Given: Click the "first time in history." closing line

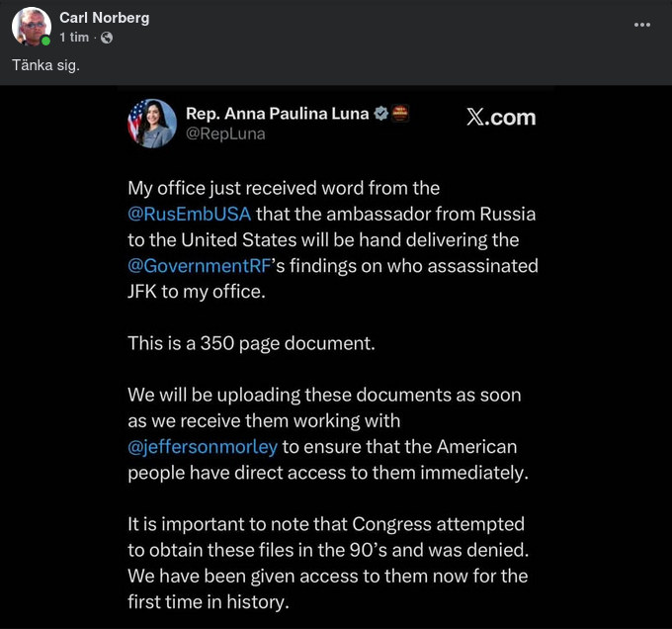Looking at the screenshot, I should coord(208,601).
